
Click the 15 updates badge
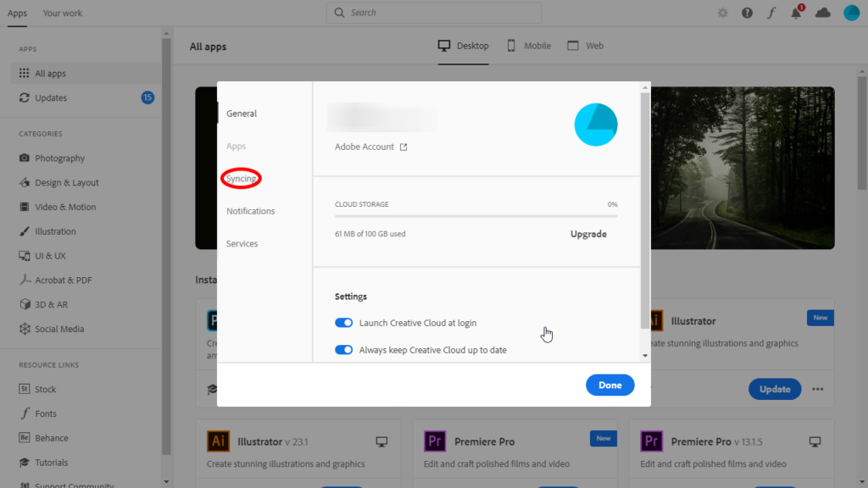tap(147, 97)
